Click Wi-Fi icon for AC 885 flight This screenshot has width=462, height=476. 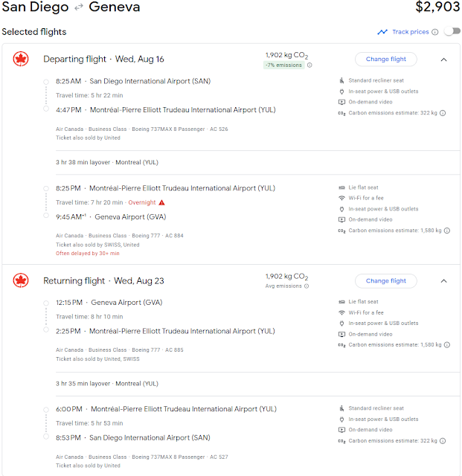coord(341,312)
